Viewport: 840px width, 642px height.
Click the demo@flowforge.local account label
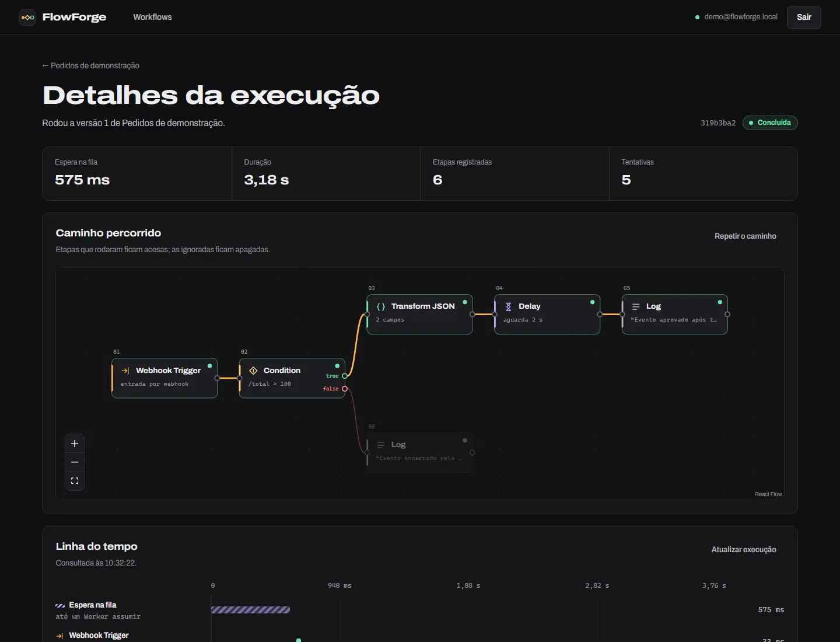click(741, 17)
